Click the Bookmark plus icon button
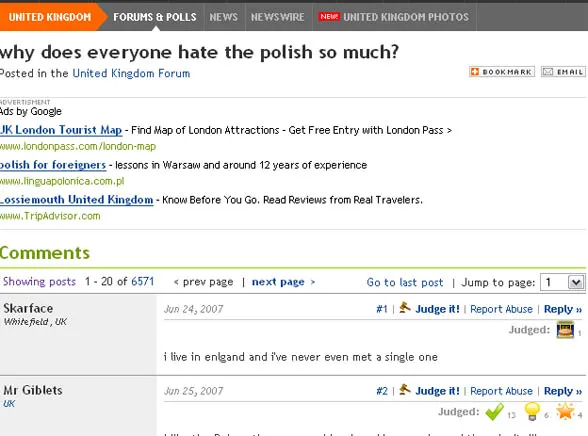 pos(502,72)
